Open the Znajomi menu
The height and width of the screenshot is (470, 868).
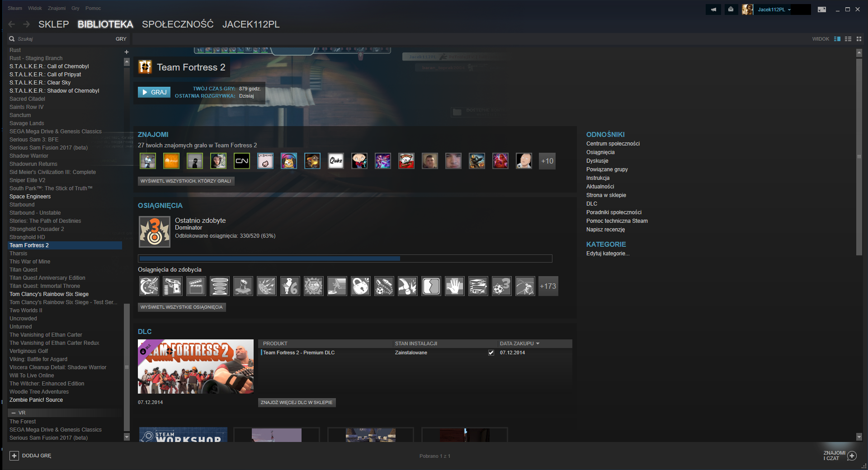click(57, 8)
